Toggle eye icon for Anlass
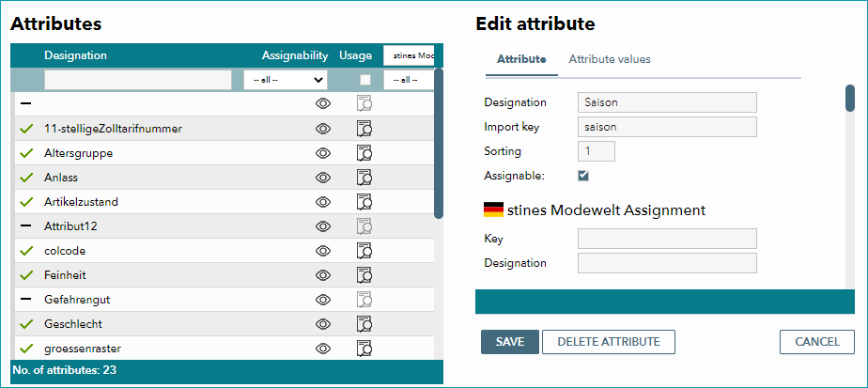The height and width of the screenshot is (388, 868). (323, 178)
